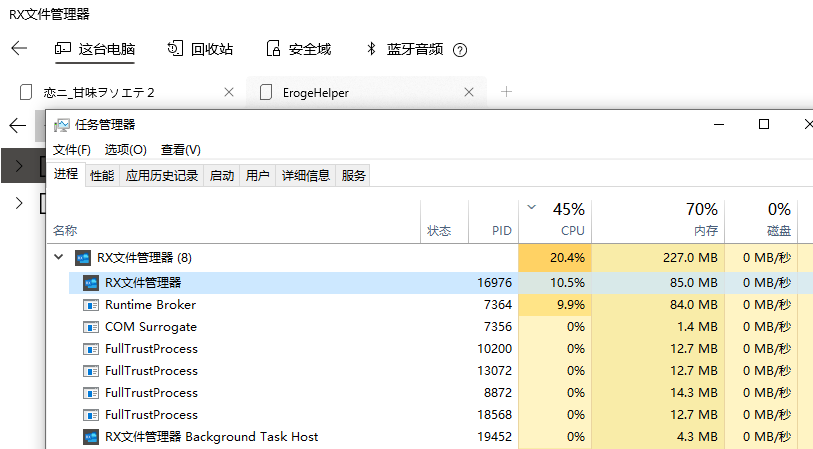The height and width of the screenshot is (449, 813).
Task: Close the 恋ニ_甘味ヲソエテ2 tab
Action: tap(229, 92)
